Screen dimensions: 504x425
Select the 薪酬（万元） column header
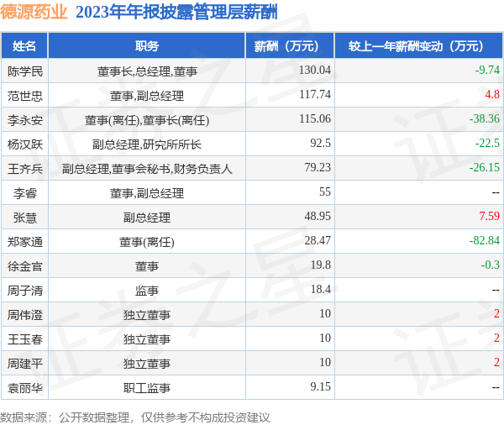coord(290,46)
